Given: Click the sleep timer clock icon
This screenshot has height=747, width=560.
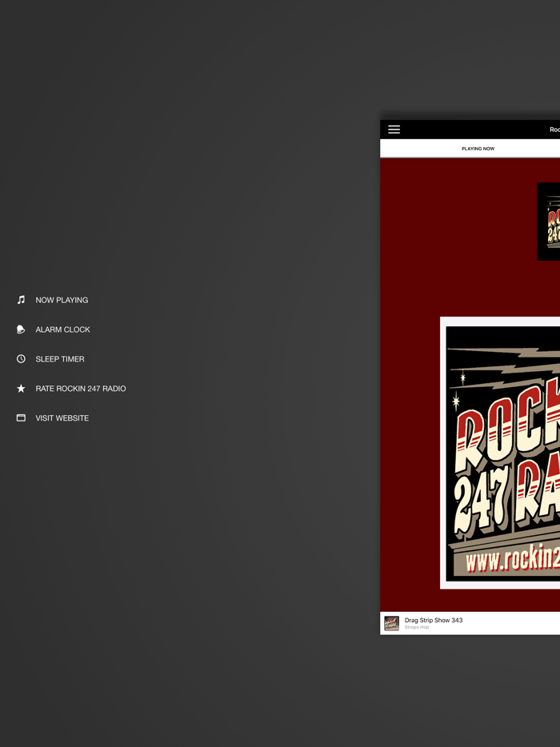Looking at the screenshot, I should tap(21, 359).
